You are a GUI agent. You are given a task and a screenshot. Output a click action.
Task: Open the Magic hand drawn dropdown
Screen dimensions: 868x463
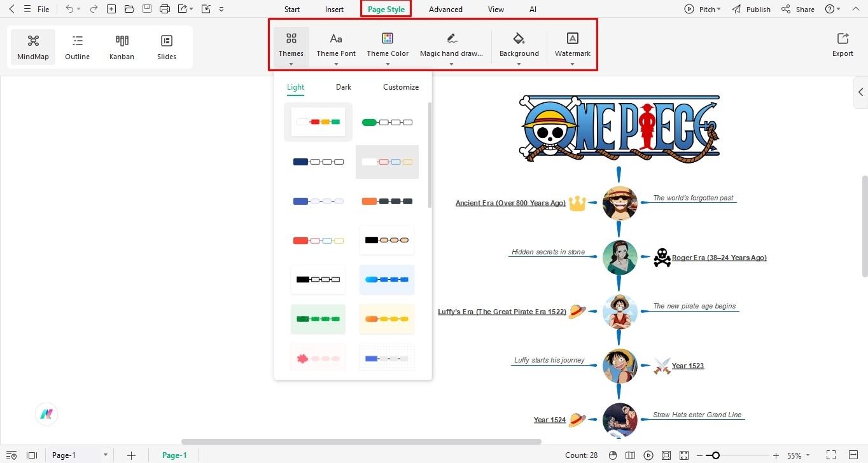[451, 47]
